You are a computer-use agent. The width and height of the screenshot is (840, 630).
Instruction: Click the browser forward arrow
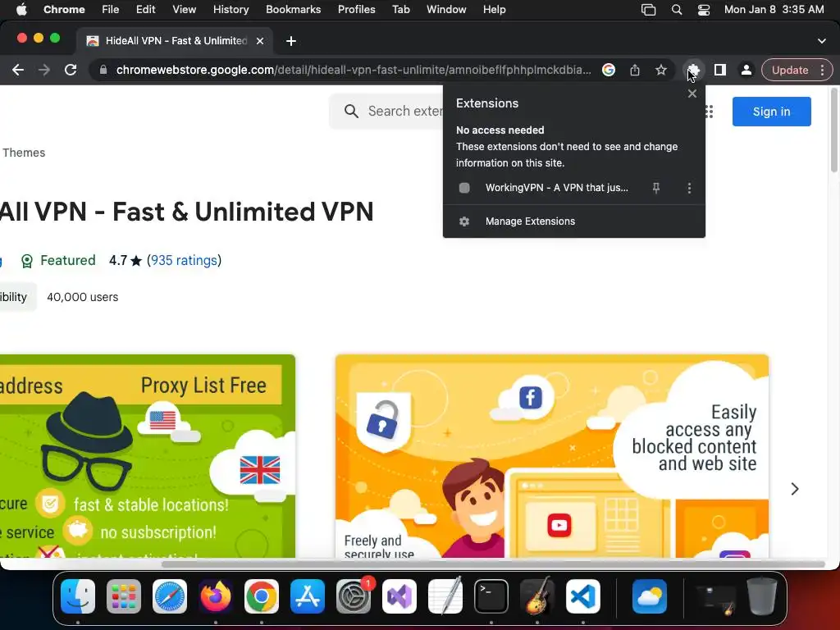44,70
